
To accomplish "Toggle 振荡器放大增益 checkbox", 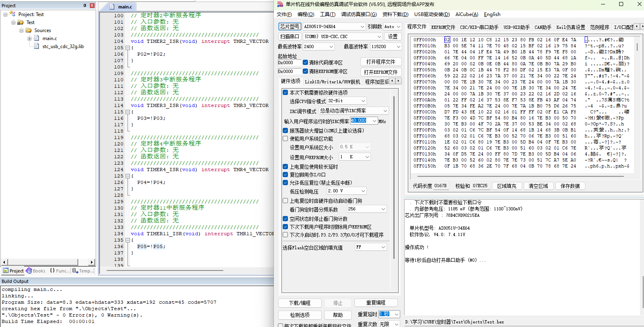I will [285, 131].
